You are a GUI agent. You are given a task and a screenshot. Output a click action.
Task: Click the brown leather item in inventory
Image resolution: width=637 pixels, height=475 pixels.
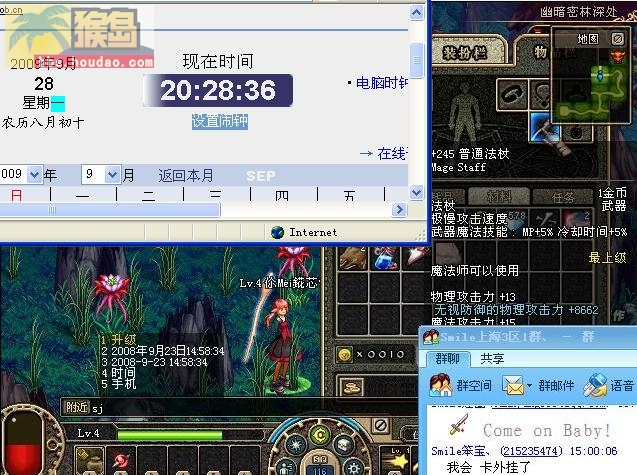353,258
